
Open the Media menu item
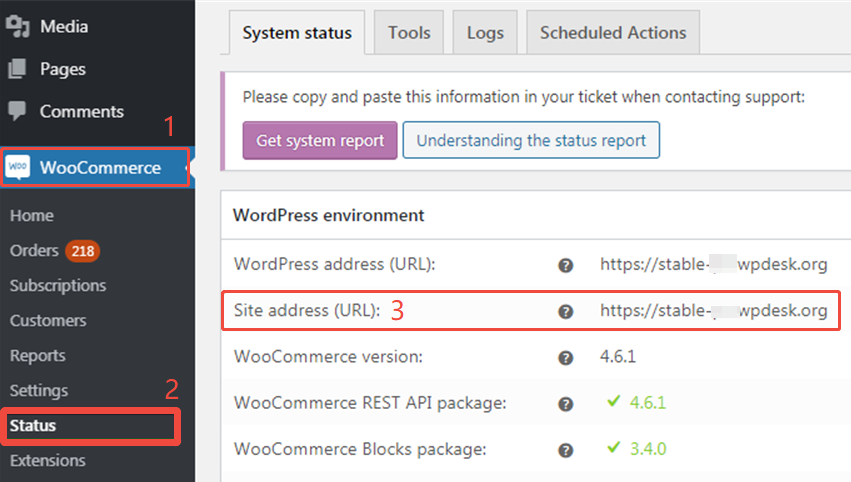[x=63, y=26]
